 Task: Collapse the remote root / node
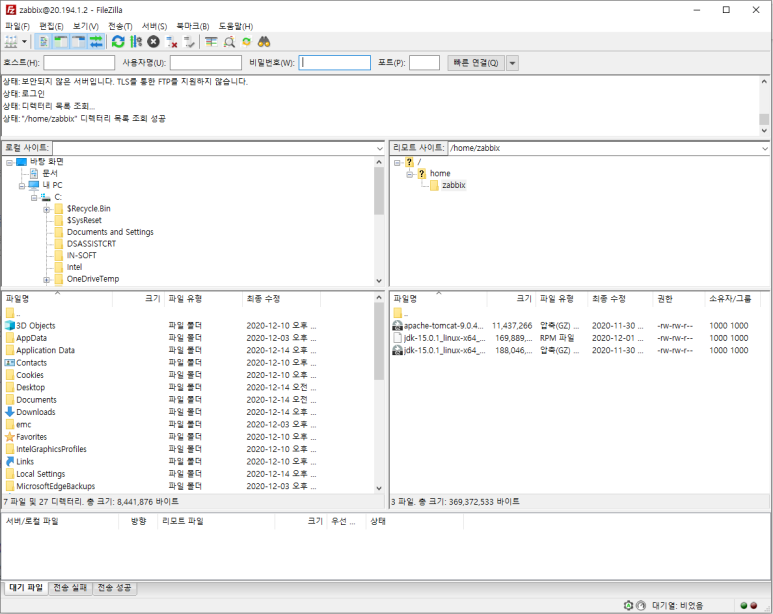coord(397,162)
